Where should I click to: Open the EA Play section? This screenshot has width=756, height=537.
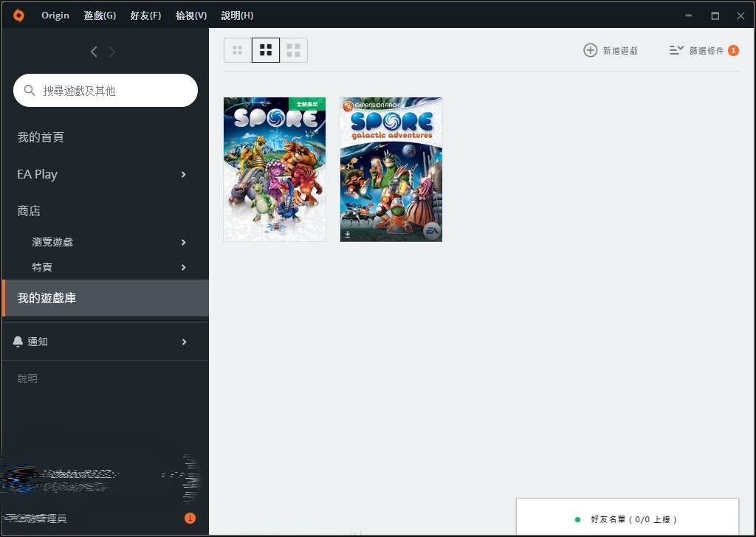(37, 174)
